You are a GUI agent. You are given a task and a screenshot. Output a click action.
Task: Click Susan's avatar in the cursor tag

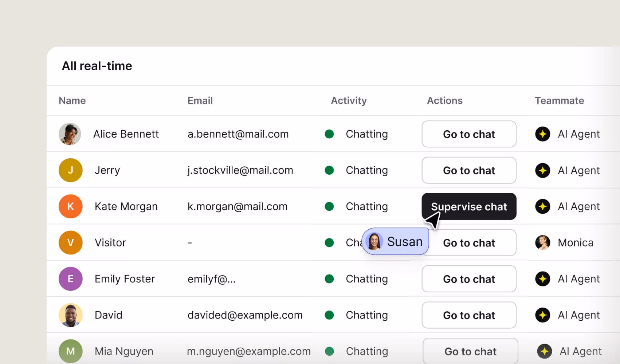click(374, 241)
